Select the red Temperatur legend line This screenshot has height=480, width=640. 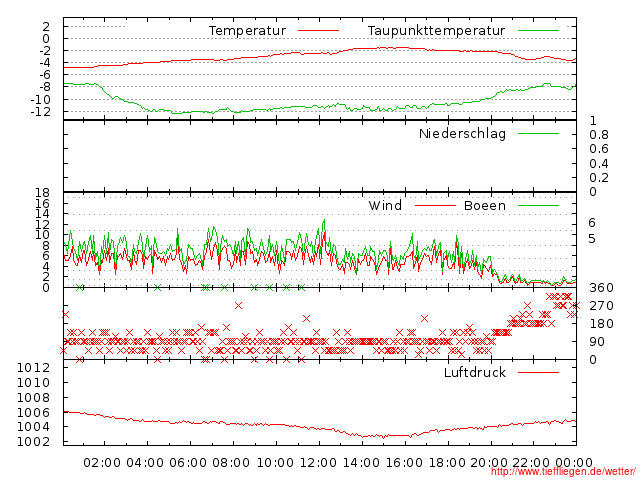pos(318,31)
